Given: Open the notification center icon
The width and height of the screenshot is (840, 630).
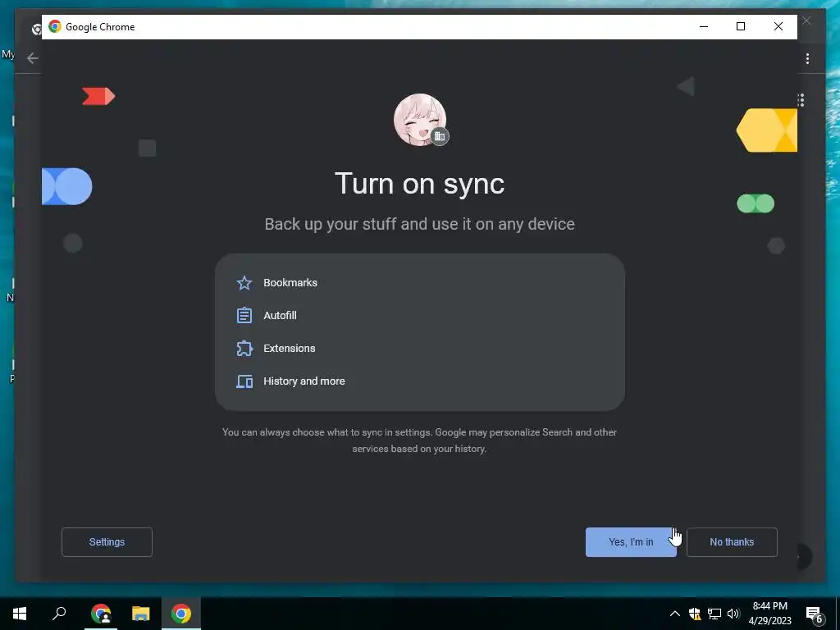Looking at the screenshot, I should click(x=815, y=614).
